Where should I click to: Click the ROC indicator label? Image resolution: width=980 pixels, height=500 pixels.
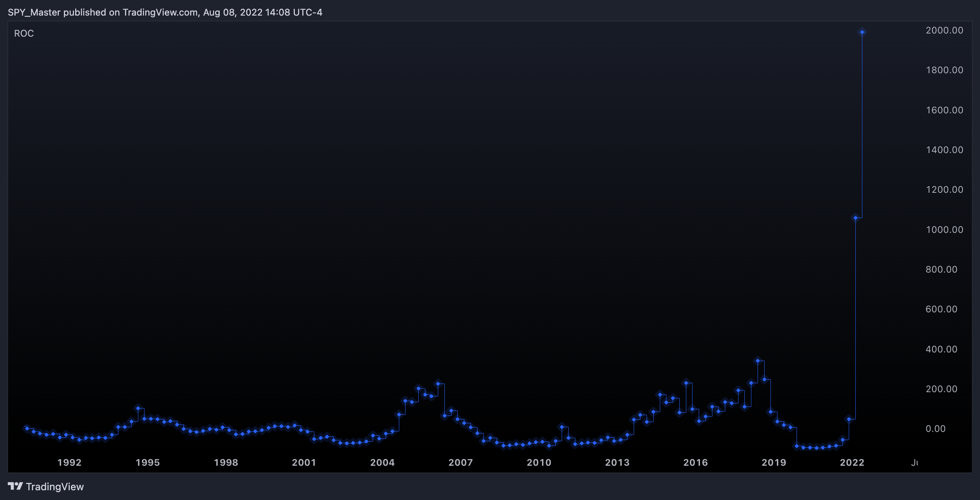pos(24,33)
